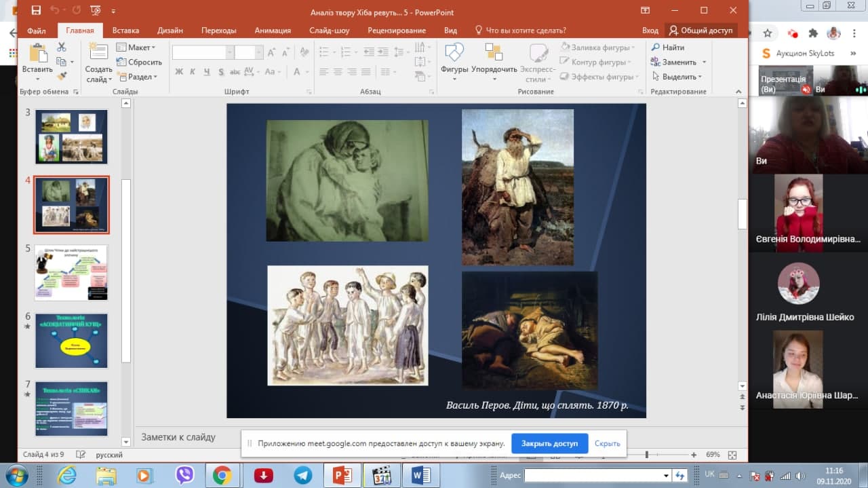The width and height of the screenshot is (868, 488).
Task: Click the Вход sign-in link
Action: tap(650, 31)
